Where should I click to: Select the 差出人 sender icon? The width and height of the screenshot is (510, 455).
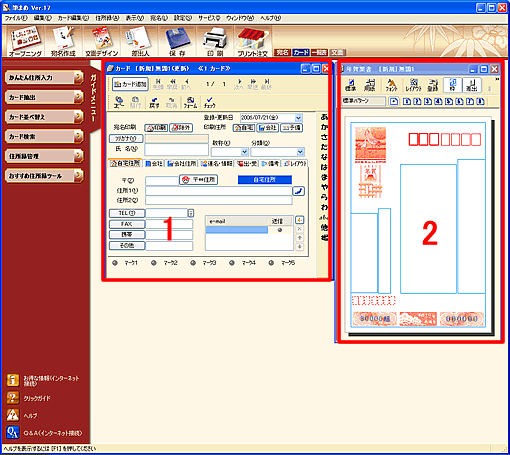coord(140,42)
